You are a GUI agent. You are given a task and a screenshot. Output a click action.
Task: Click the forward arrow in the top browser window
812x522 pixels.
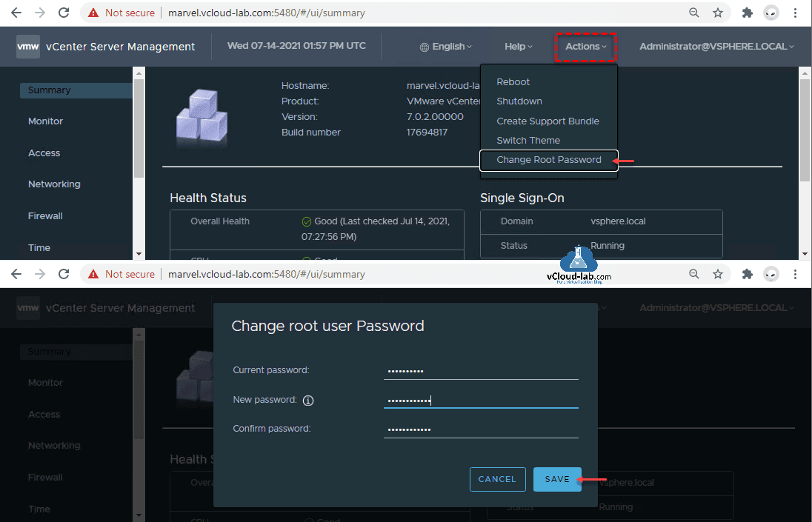point(40,13)
